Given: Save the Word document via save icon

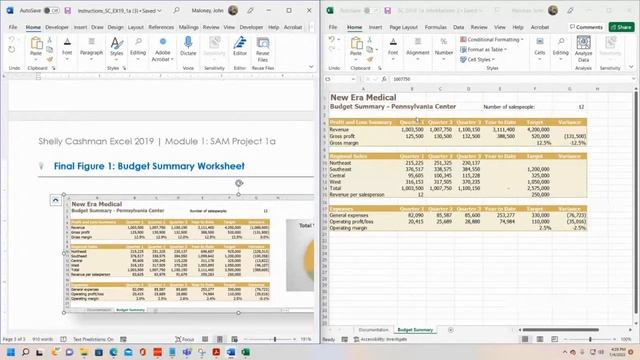Looking at the screenshot, I should point(68,11).
